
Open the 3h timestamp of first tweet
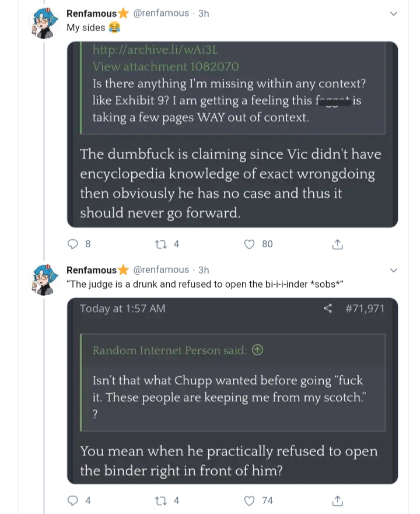(x=204, y=13)
